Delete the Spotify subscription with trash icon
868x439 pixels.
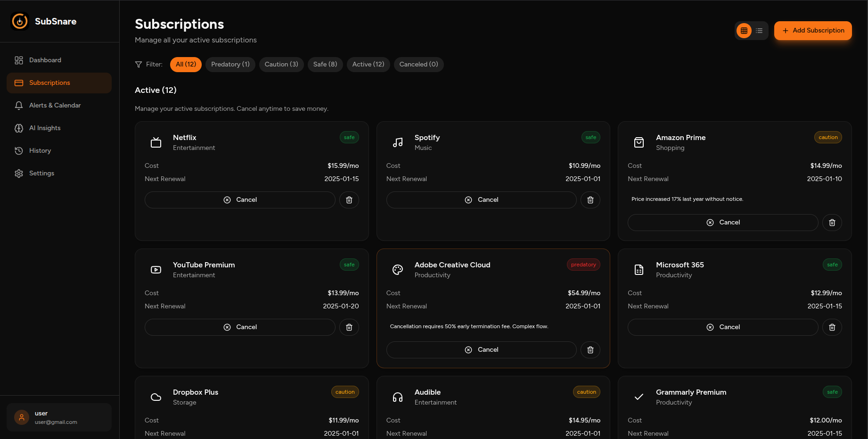point(590,200)
